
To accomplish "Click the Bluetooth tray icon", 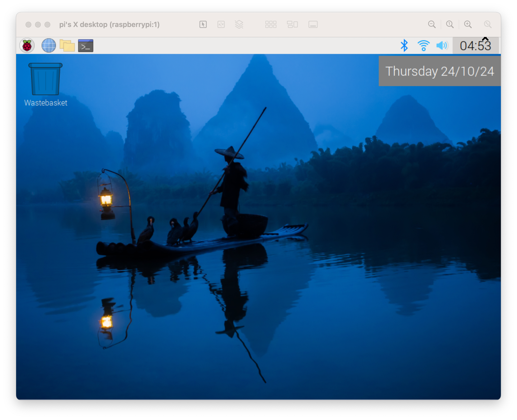I will 404,45.
